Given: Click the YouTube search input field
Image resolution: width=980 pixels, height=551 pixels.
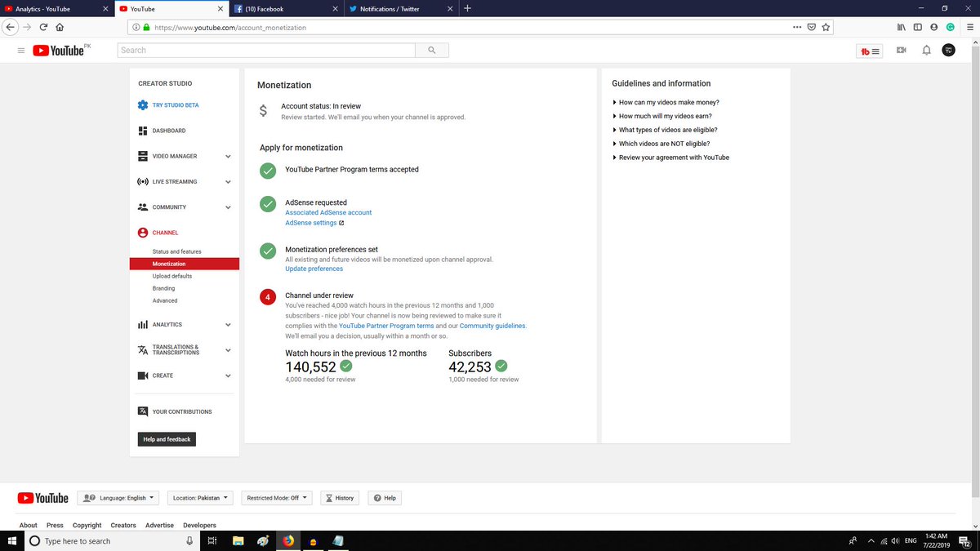Looking at the screenshot, I should [266, 51].
